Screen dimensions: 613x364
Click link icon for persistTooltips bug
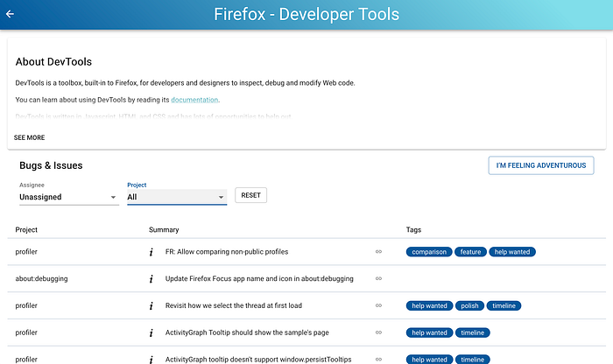pyautogui.click(x=378, y=360)
